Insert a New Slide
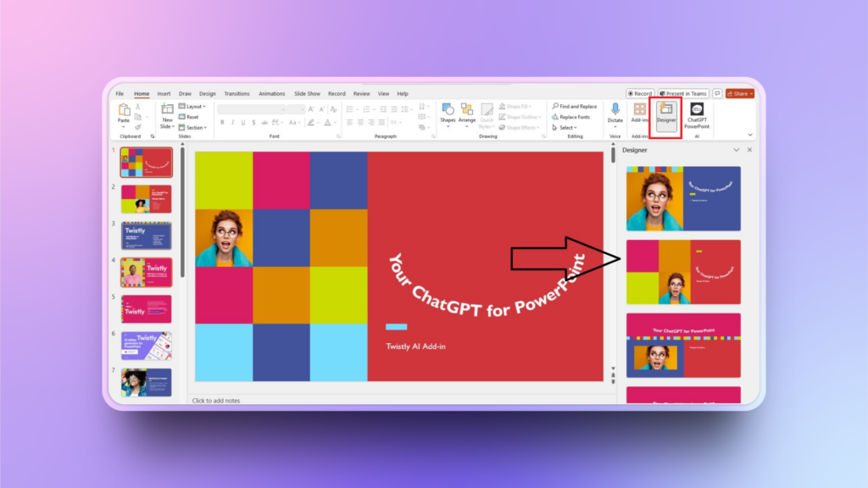868x488 pixels. pos(167,115)
